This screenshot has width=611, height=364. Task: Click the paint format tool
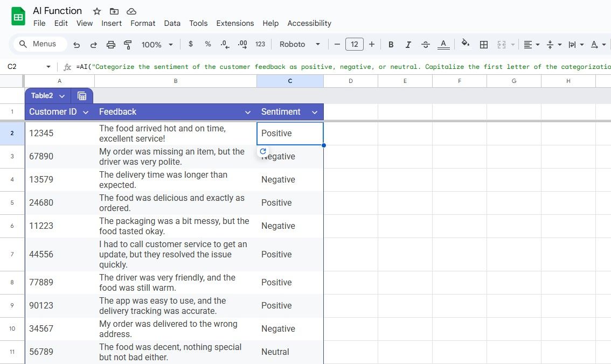[x=128, y=44]
